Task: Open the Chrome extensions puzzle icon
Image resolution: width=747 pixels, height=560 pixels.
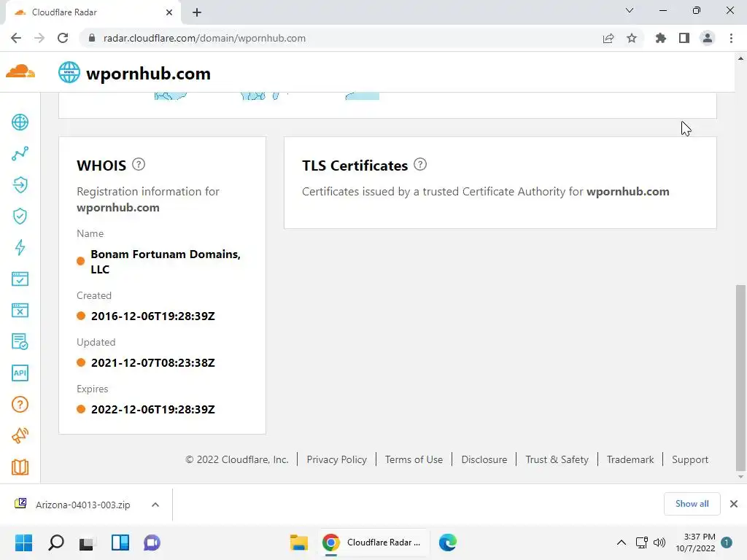Action: tap(661, 38)
